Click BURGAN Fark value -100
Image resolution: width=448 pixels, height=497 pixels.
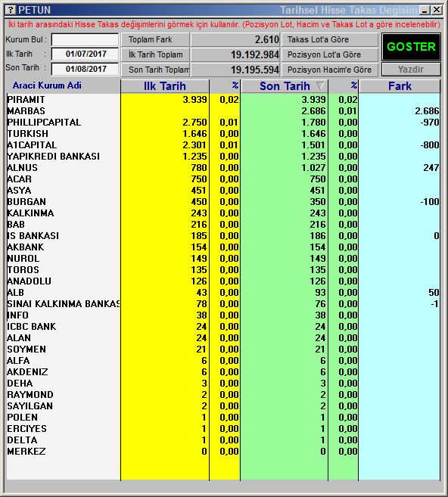430,202
